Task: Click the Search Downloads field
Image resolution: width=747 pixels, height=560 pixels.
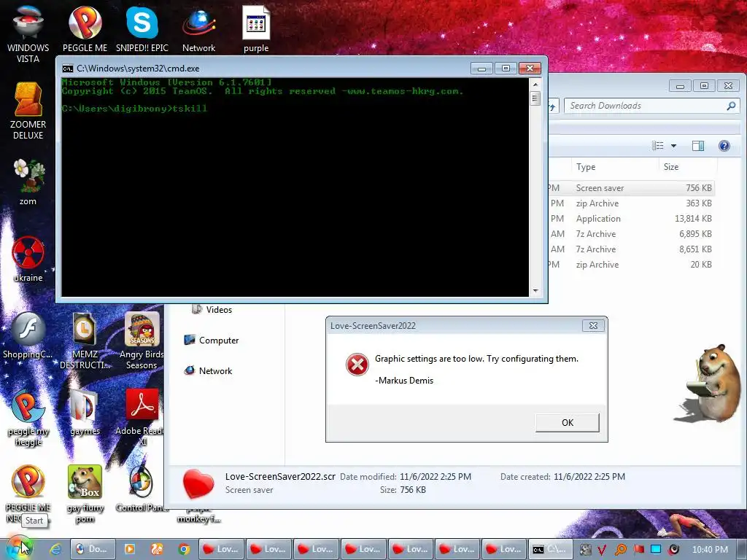Action: 645,106
